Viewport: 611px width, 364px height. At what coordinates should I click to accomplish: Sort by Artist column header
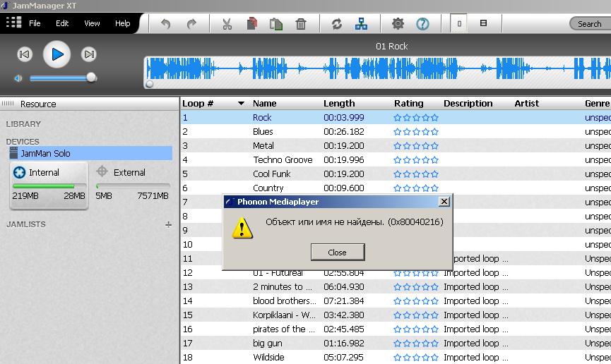click(526, 103)
